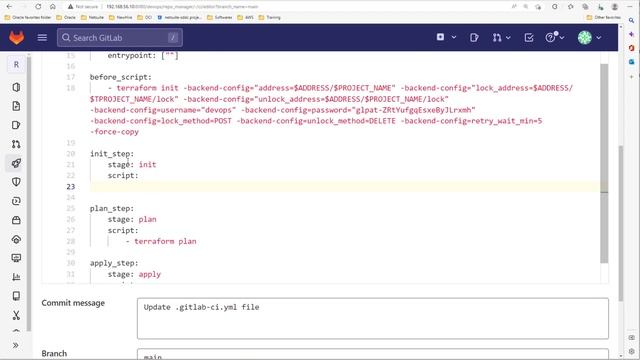Open the GitLab home logo
This screenshot has height=360, width=640.
coord(16,38)
